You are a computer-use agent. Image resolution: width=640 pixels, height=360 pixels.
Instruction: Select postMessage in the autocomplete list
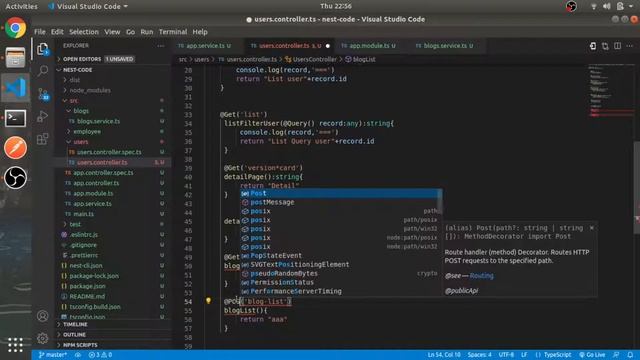point(340,202)
